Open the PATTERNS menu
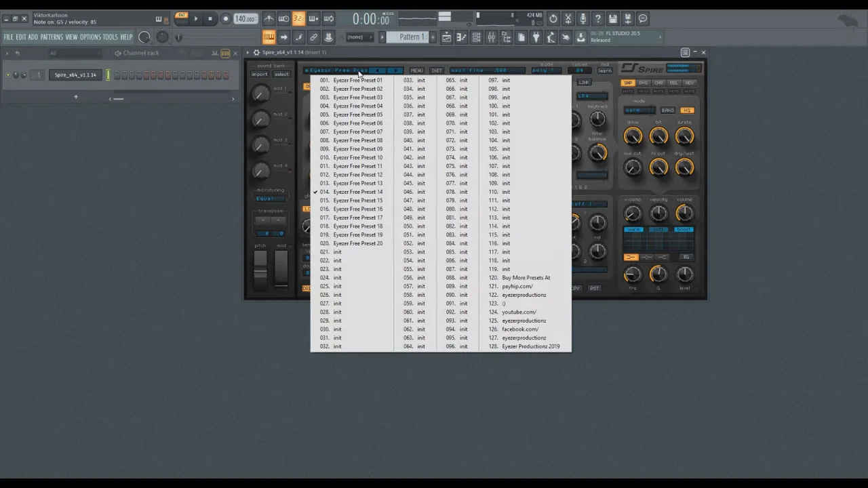The image size is (868, 488). pos(52,37)
